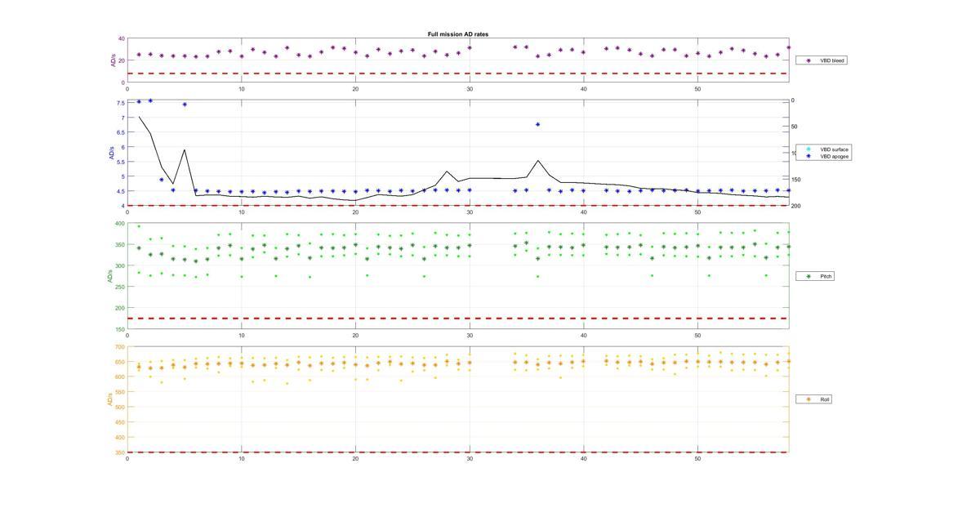
Task: Click the VBD apogee legend marker
Action: (808, 156)
